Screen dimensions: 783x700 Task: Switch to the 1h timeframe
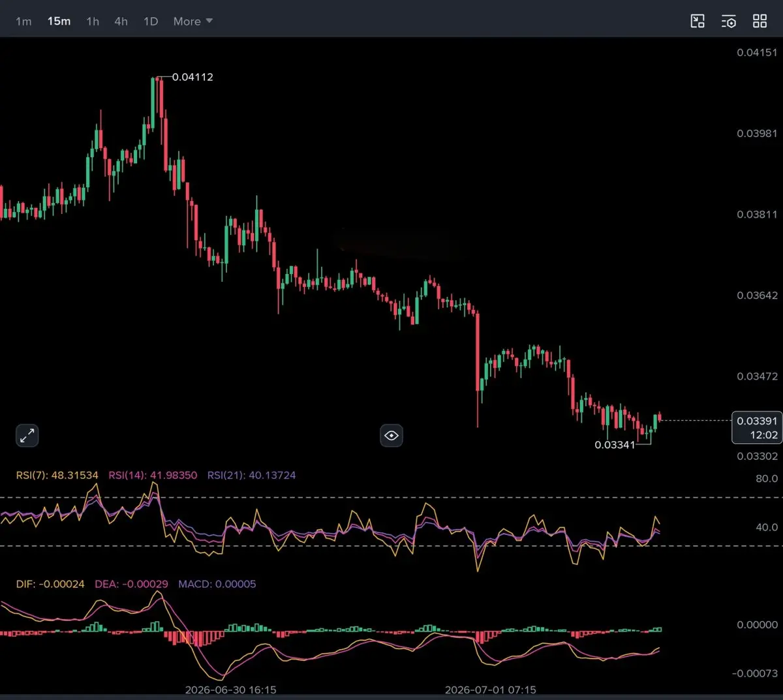[x=93, y=22]
